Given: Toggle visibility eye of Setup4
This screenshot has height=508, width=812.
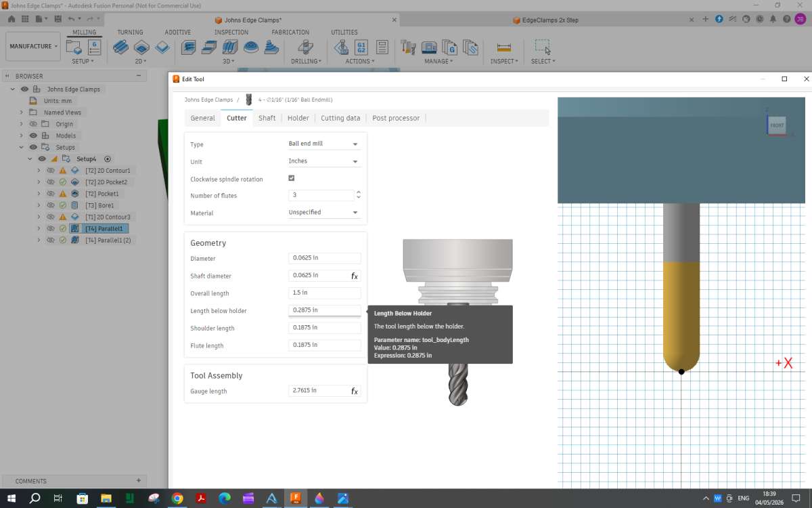Looking at the screenshot, I should tap(42, 158).
